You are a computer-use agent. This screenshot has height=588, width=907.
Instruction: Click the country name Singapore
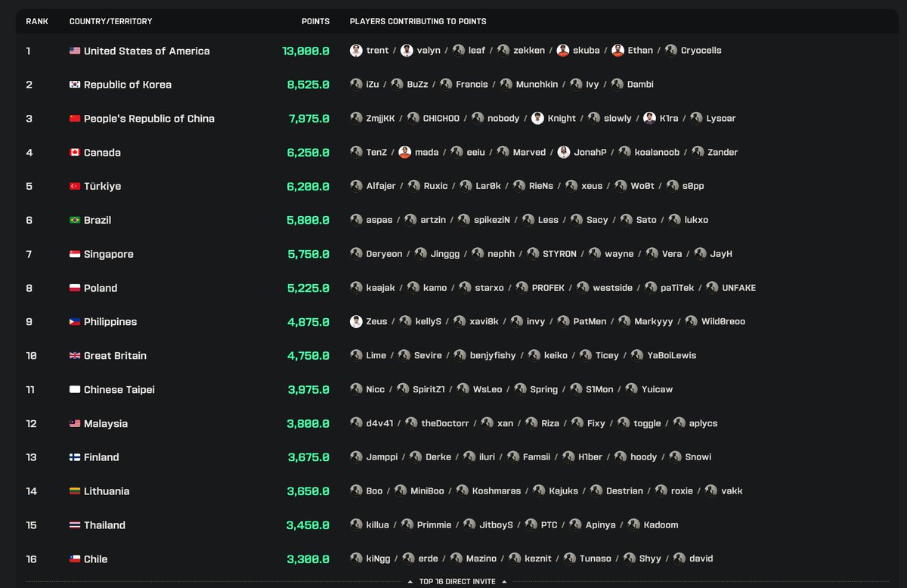click(109, 254)
